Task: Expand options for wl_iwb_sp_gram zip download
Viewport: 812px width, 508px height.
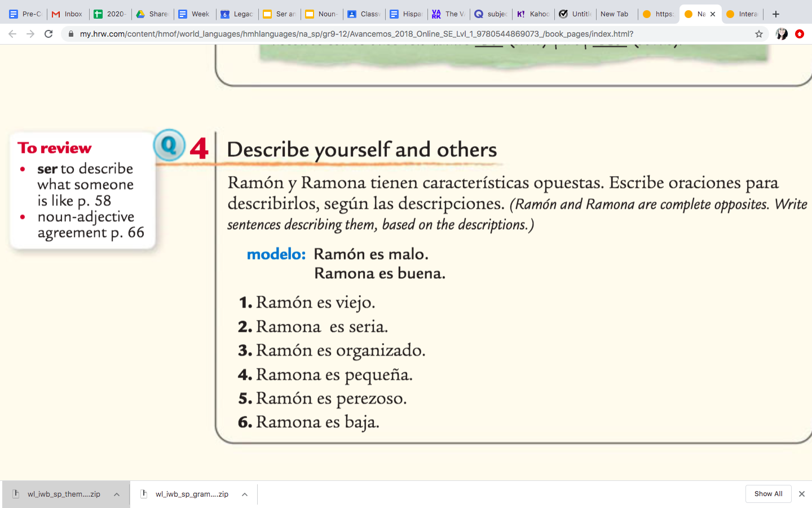Action: tap(245, 494)
